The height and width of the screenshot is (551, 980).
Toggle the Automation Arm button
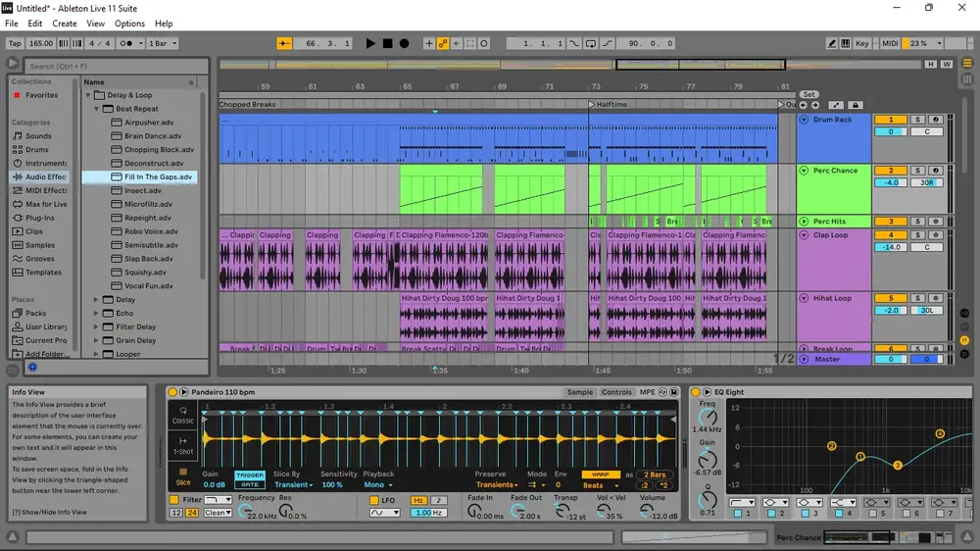443,43
